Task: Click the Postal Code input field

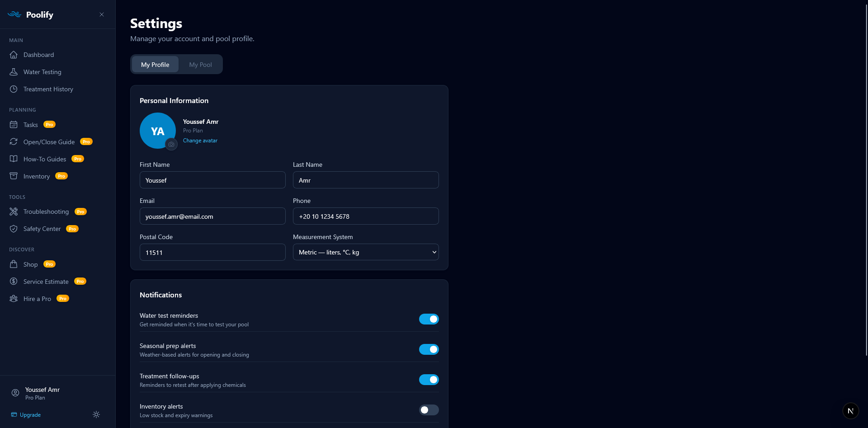Action: point(212,252)
